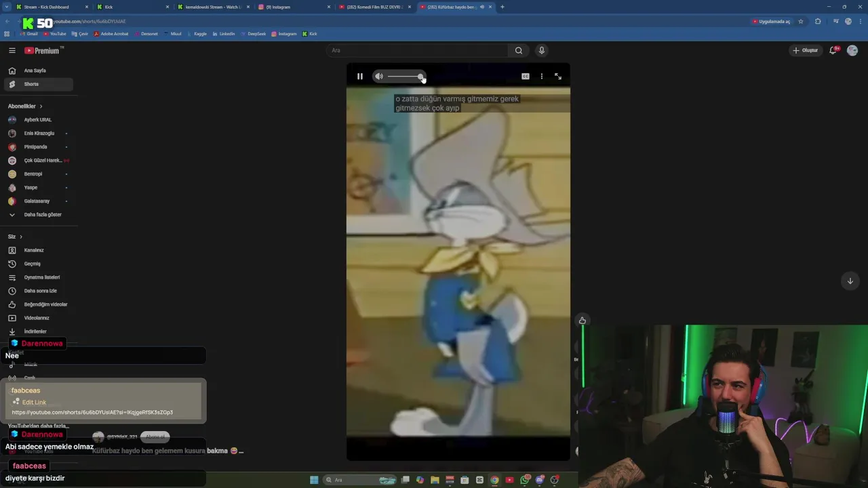Open the Windows Start button

click(314, 480)
